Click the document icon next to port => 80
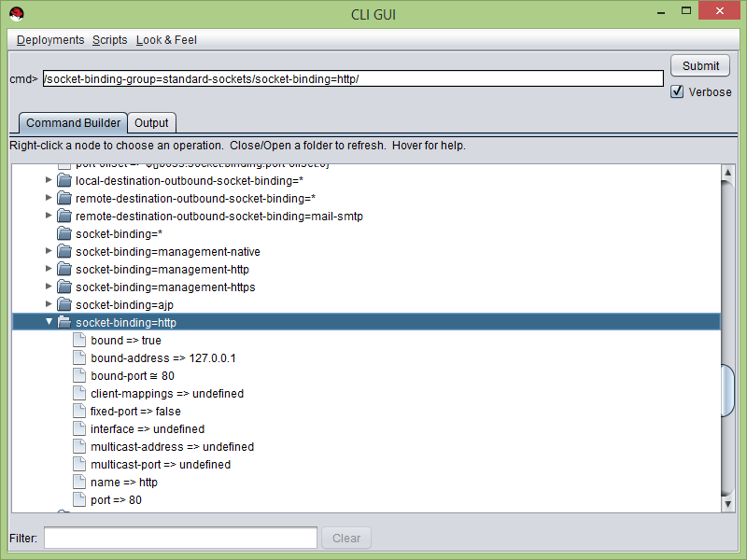 (79, 499)
